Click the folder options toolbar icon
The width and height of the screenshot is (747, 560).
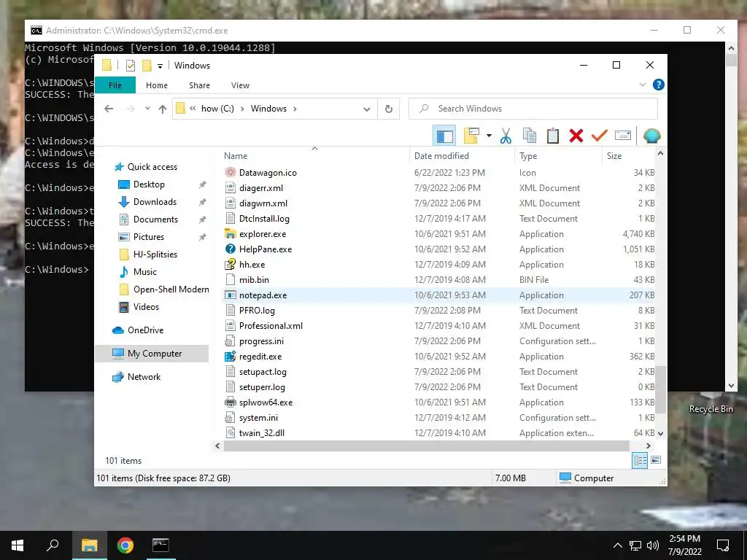[x=471, y=136]
